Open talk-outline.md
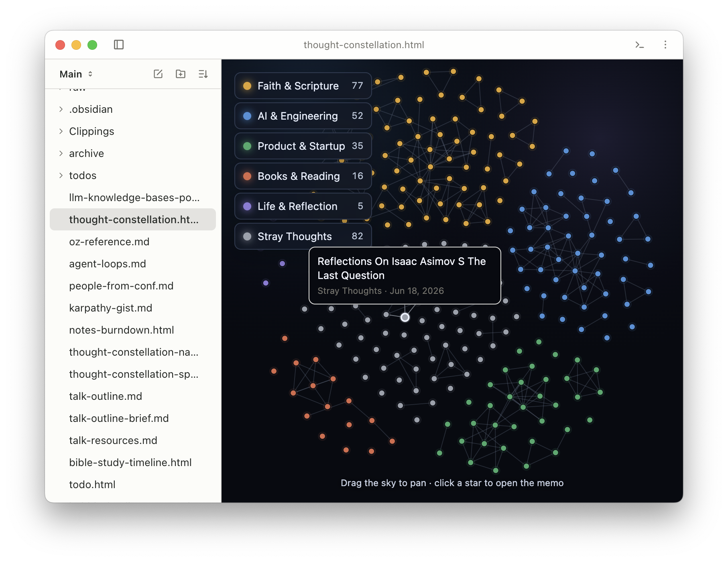 (x=133, y=396)
